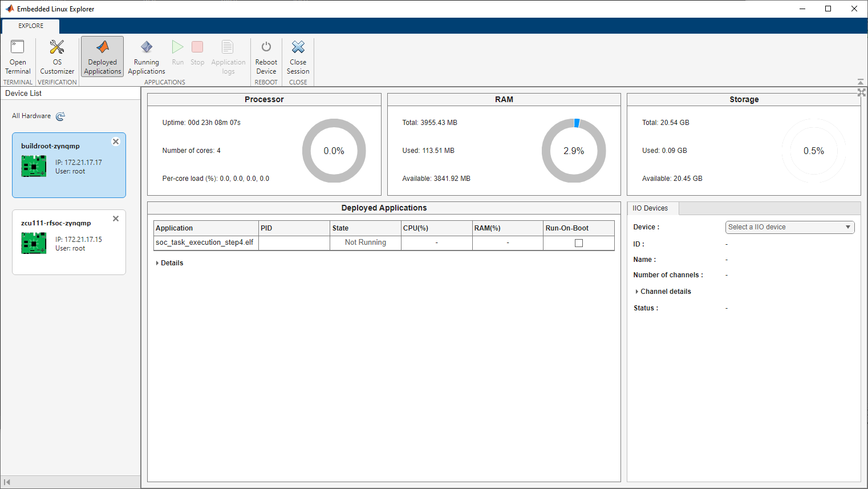Open the Terminal from the toolbar
Image resolution: width=868 pixels, height=489 pixels.
point(18,56)
